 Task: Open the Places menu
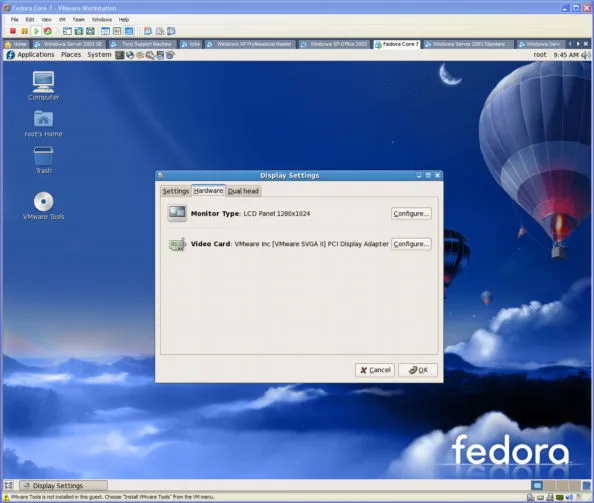coord(71,55)
